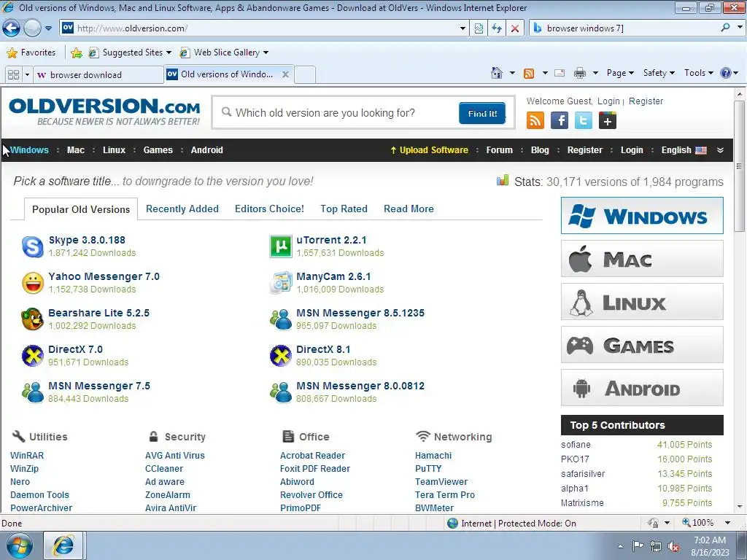
Task: Click the Windows Start orb
Action: click(20, 545)
